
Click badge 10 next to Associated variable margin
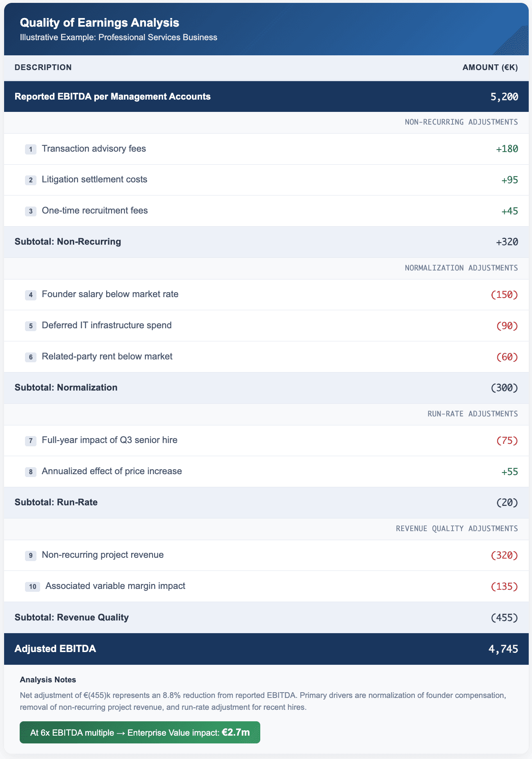[32, 586]
